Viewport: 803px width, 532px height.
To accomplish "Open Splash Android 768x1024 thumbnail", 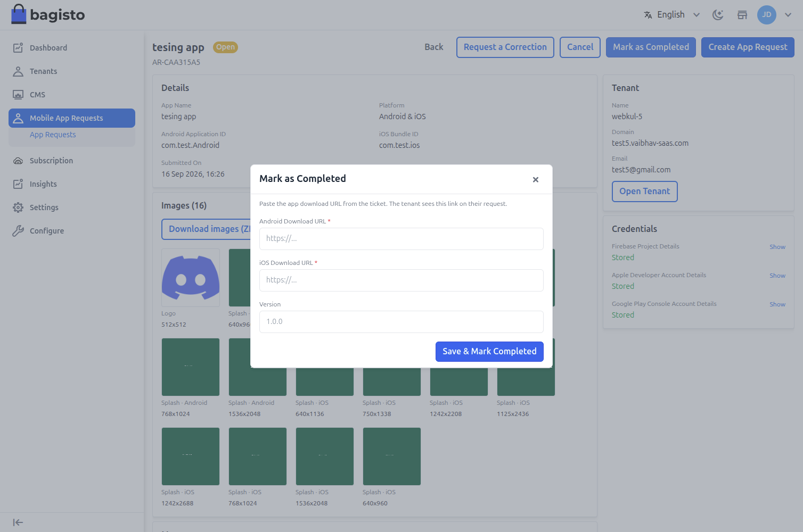I will [191, 367].
